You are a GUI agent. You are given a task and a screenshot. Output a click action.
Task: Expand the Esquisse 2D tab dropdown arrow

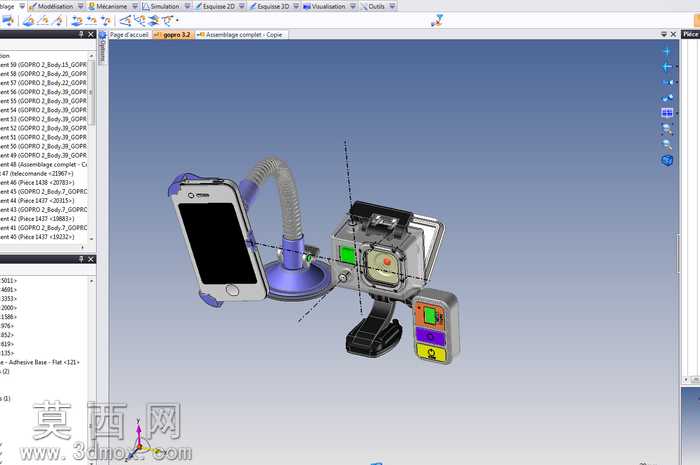242,6
